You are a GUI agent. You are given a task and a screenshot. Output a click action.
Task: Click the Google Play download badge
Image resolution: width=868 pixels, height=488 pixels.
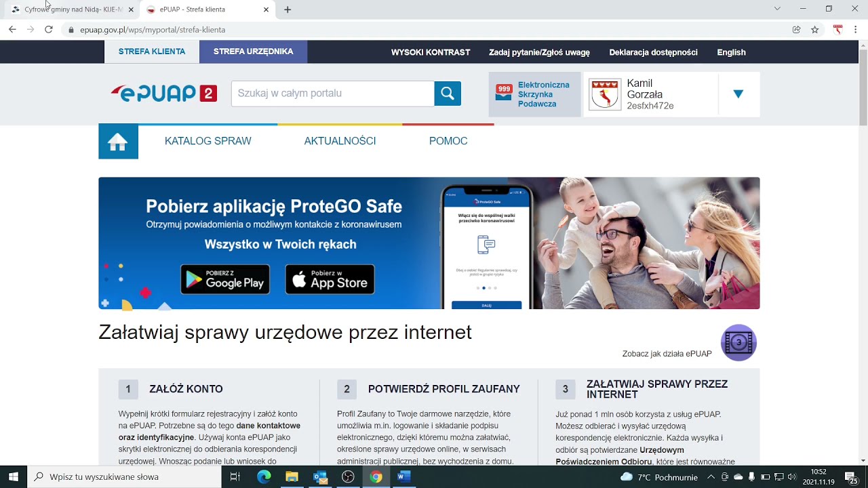[225, 279]
